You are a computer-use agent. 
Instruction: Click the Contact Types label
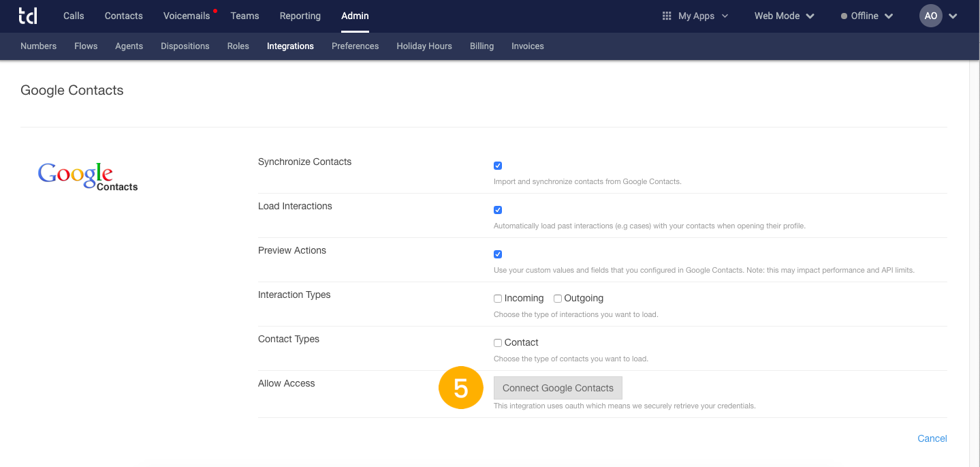[x=289, y=339]
